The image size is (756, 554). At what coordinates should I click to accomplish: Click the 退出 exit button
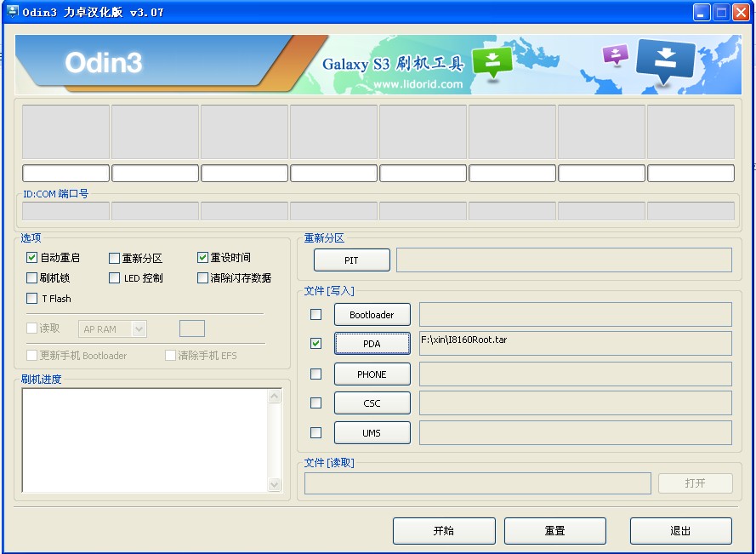coord(681,531)
